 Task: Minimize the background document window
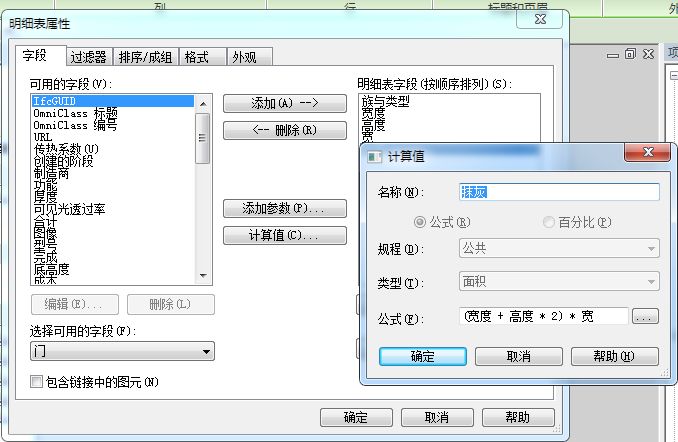(x=613, y=55)
